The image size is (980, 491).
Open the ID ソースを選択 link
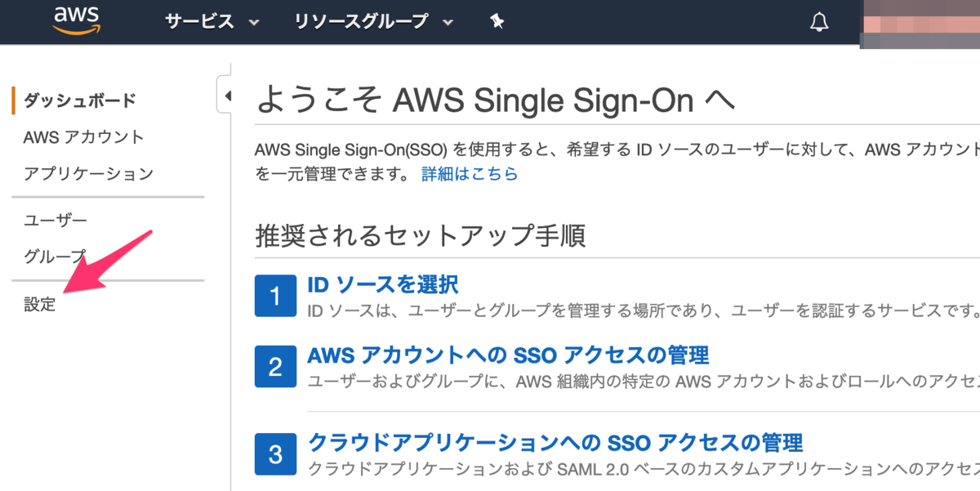382,284
